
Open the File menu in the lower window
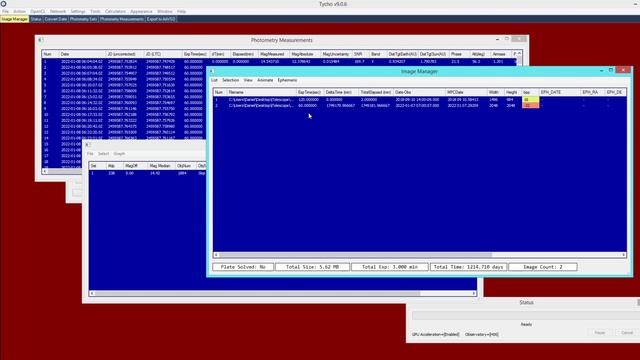click(90, 154)
